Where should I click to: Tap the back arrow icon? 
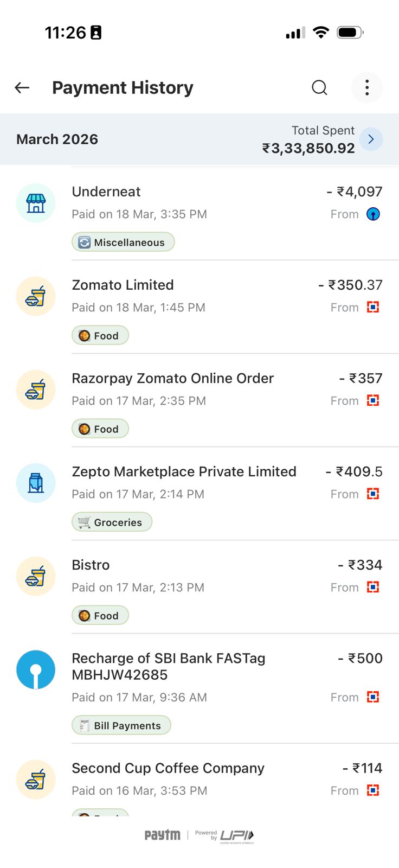click(22, 87)
